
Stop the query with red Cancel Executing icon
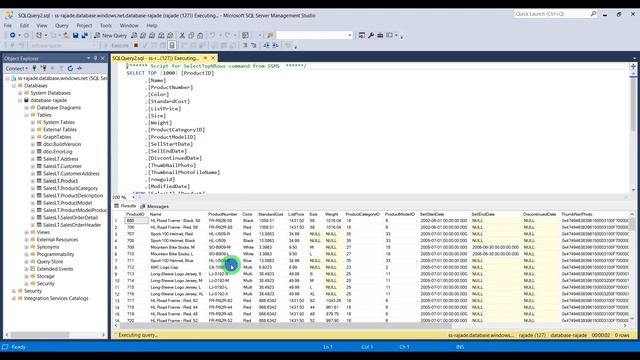[136, 45]
